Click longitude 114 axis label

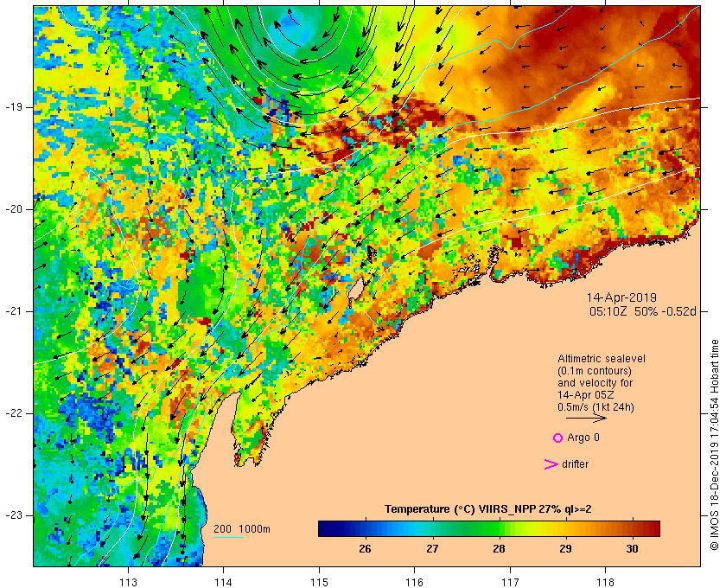(x=223, y=582)
